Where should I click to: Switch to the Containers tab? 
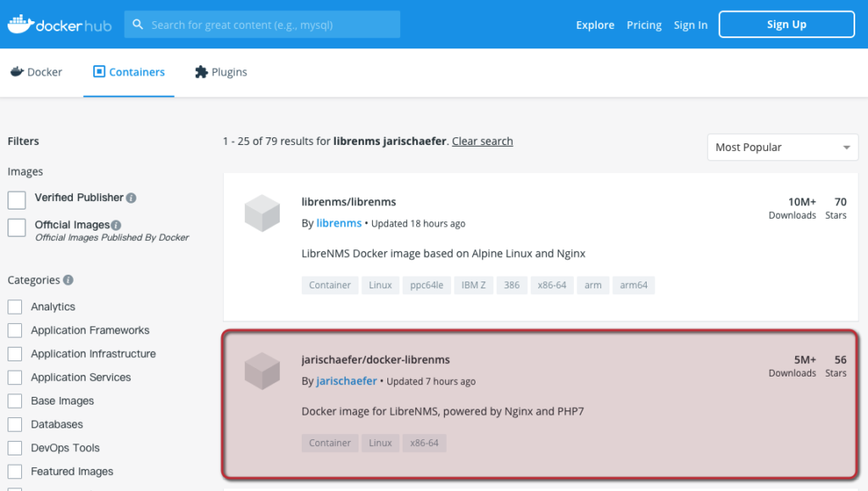tap(129, 72)
